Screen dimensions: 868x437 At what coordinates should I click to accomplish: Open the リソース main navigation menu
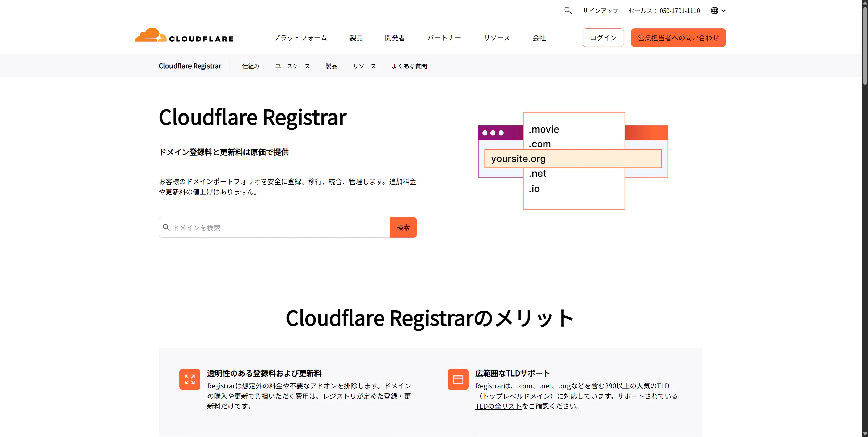tap(497, 38)
